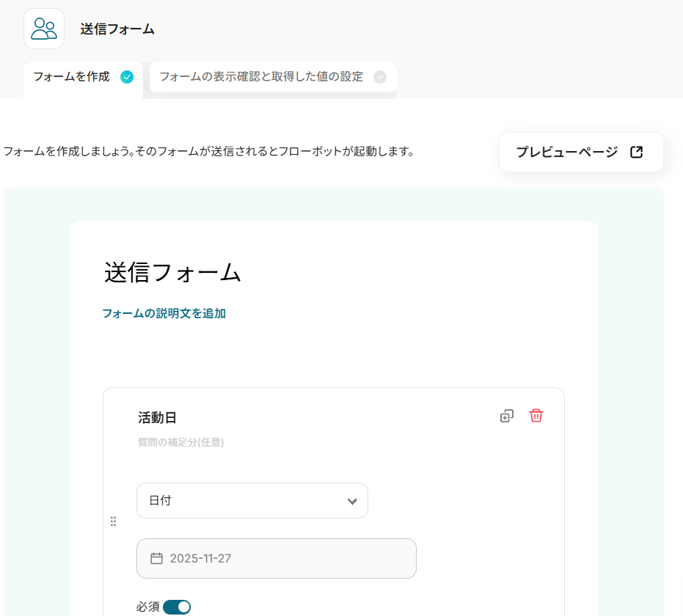The width and height of the screenshot is (683, 616).
Task: Click the フォームの説明文を追加 link
Action: (x=164, y=314)
